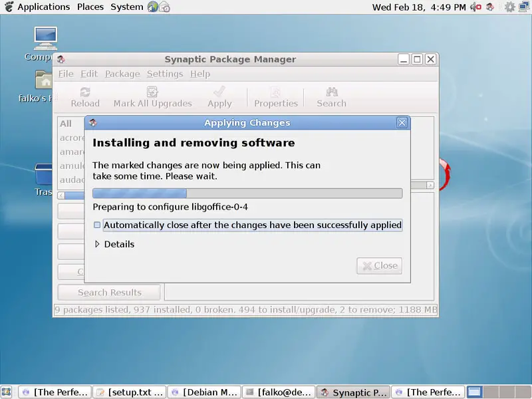Open the File menu in Synaptic
Image resolution: width=532 pixels, height=399 pixels.
(66, 74)
